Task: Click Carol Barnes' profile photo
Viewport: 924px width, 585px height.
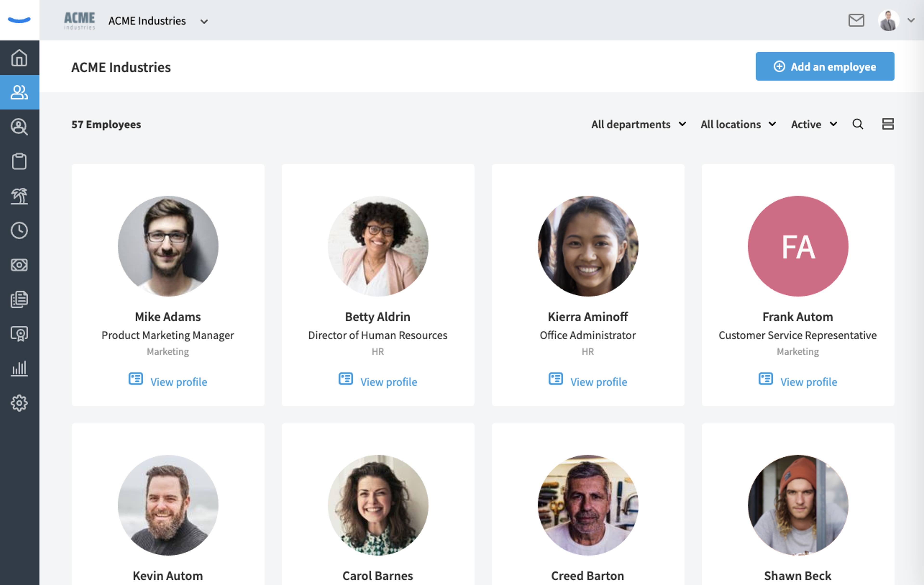Action: coord(378,505)
